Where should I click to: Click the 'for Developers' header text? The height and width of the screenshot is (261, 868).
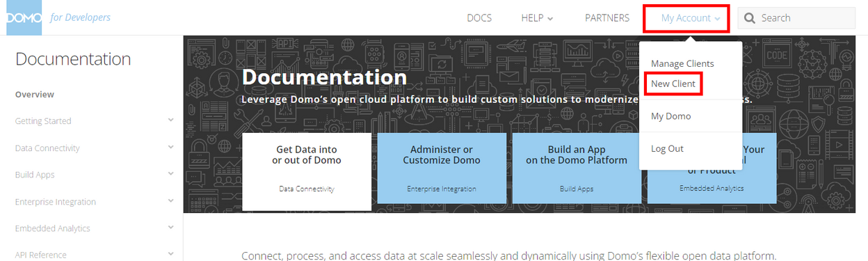(x=80, y=17)
